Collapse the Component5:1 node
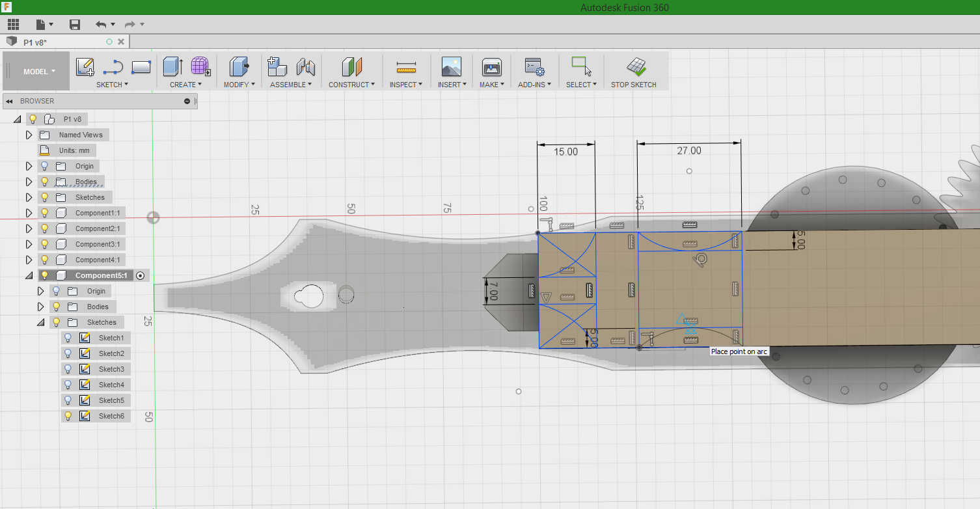980x509 pixels. 29,276
